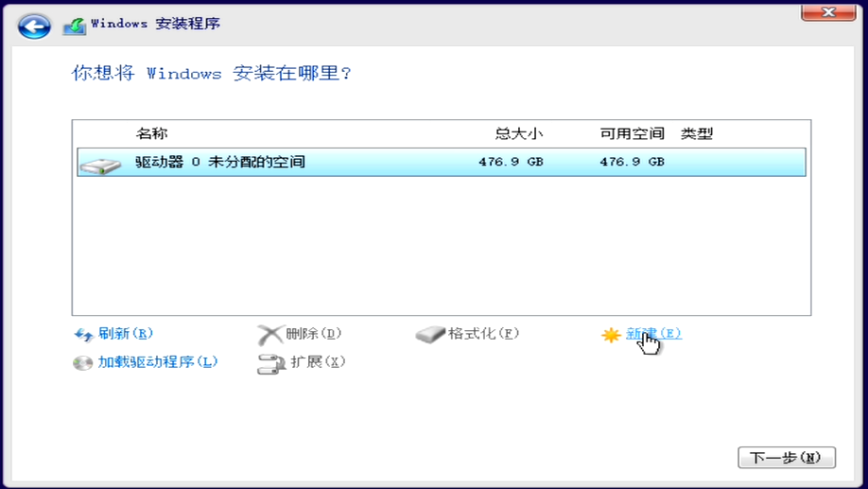Click the total size value 476.9 GB
The width and height of the screenshot is (868, 489).
(511, 162)
